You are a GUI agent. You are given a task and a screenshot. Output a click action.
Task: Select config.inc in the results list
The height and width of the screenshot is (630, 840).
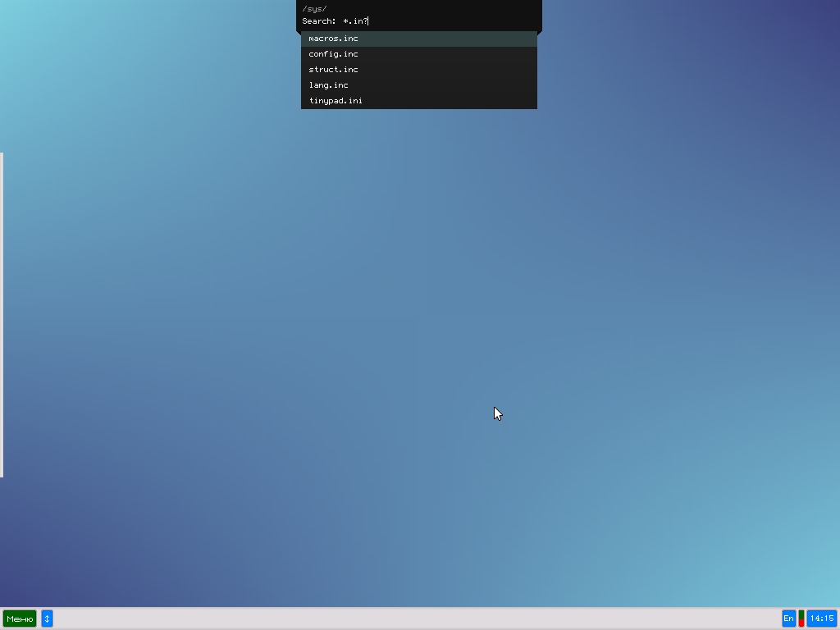(333, 54)
